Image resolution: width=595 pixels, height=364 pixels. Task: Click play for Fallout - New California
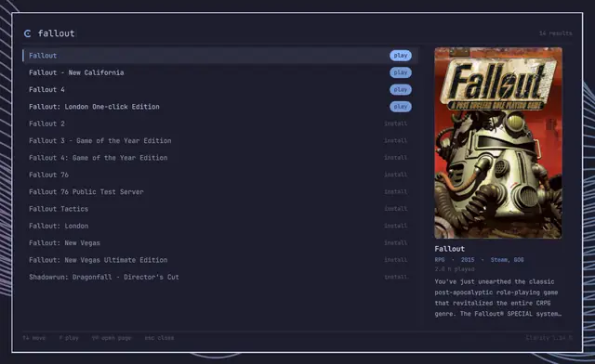click(x=401, y=72)
